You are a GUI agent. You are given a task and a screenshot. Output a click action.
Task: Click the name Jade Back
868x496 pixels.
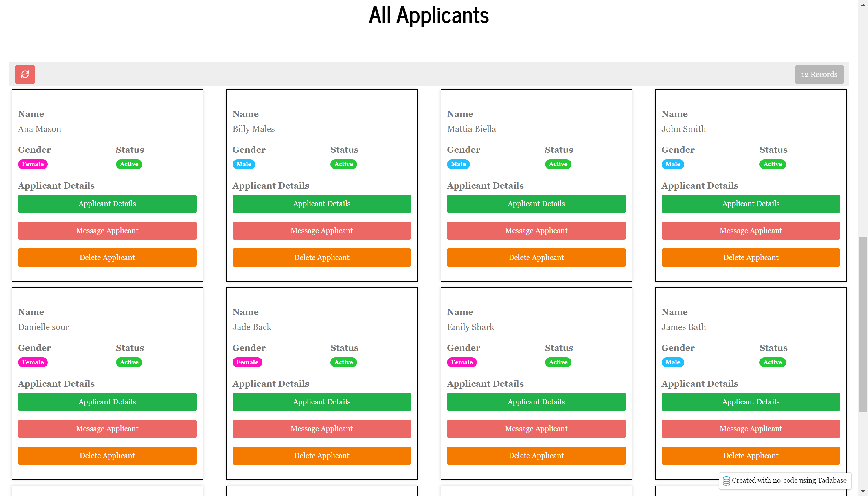pyautogui.click(x=252, y=327)
